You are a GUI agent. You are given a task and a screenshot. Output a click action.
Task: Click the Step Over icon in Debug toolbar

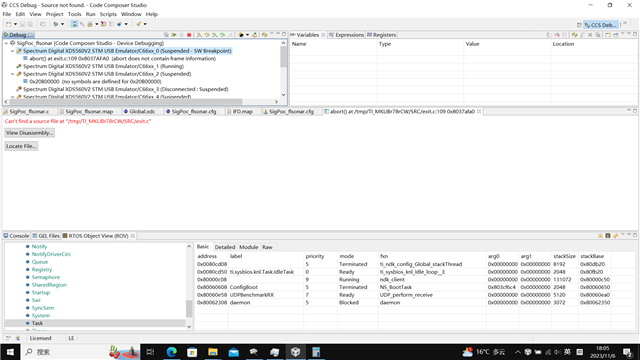[207, 35]
